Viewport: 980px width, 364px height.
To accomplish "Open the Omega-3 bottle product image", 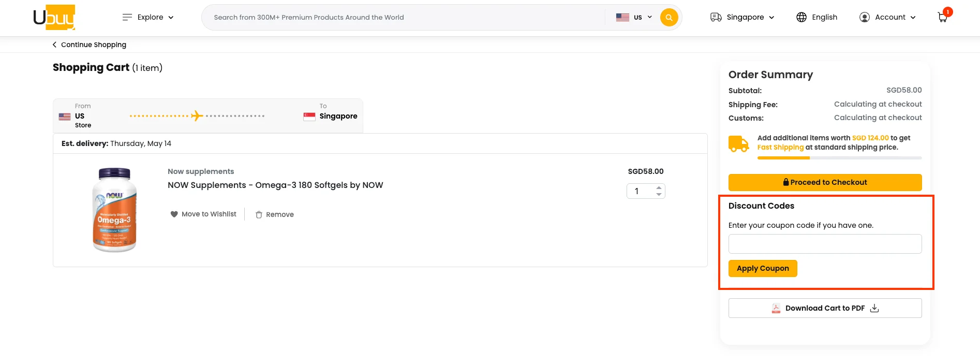I will pyautogui.click(x=114, y=210).
